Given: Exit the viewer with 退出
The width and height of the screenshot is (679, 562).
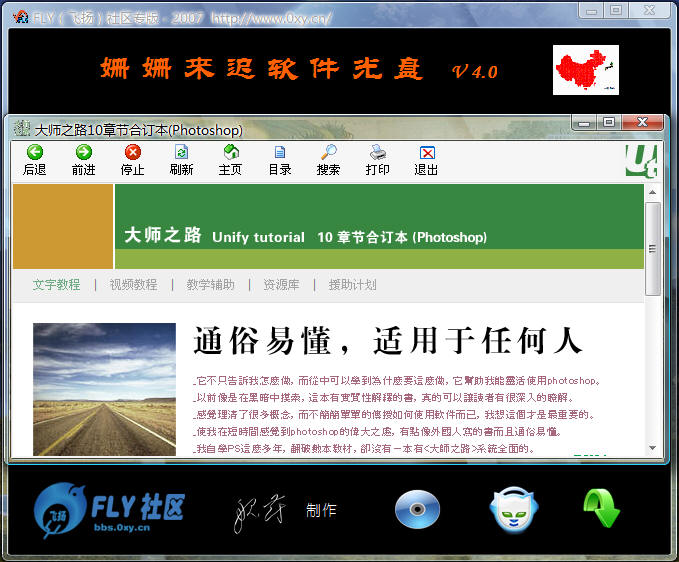Looking at the screenshot, I should coord(426,160).
